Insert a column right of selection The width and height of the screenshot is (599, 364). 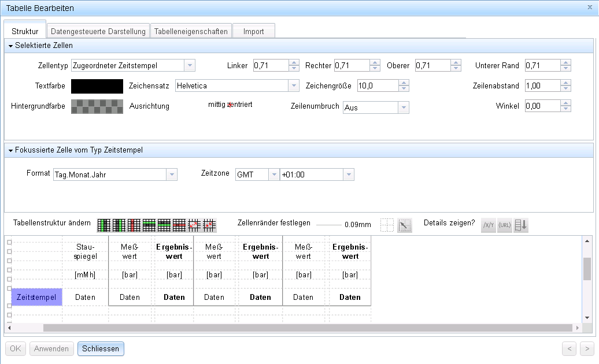pos(119,225)
